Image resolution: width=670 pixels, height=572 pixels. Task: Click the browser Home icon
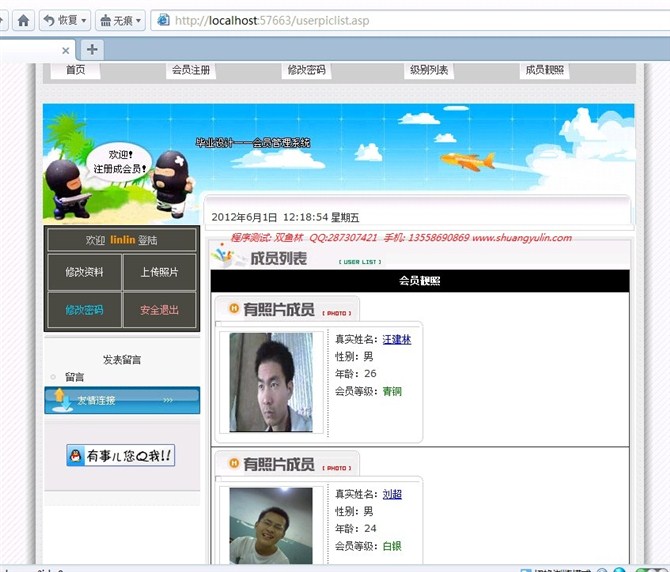click(x=22, y=20)
